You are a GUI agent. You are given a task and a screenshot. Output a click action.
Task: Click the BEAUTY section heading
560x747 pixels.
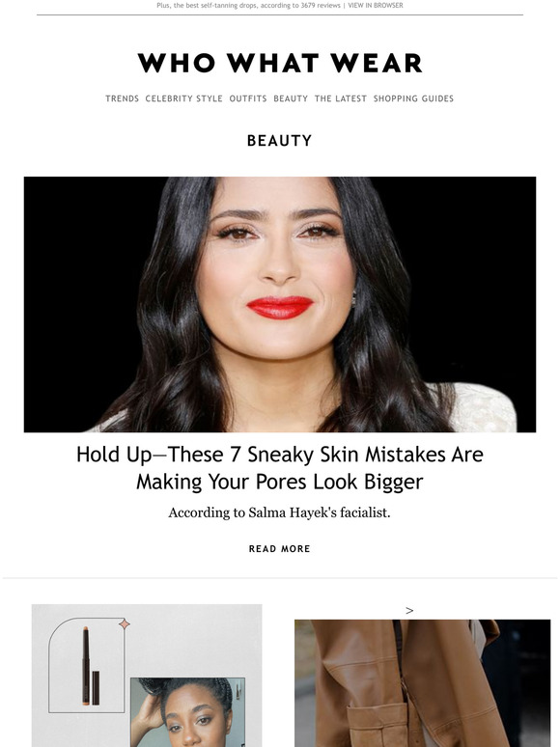click(x=280, y=141)
